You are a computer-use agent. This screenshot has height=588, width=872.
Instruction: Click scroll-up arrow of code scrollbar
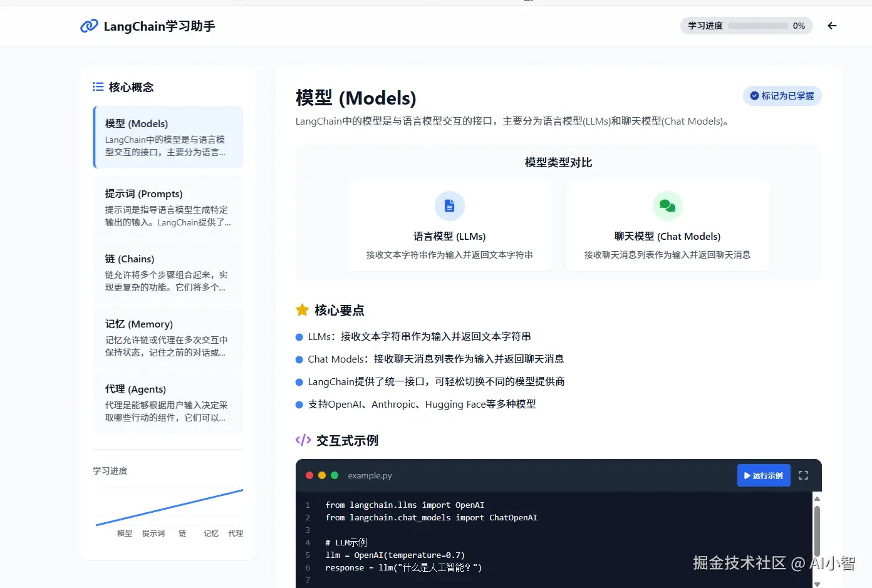pos(817,499)
